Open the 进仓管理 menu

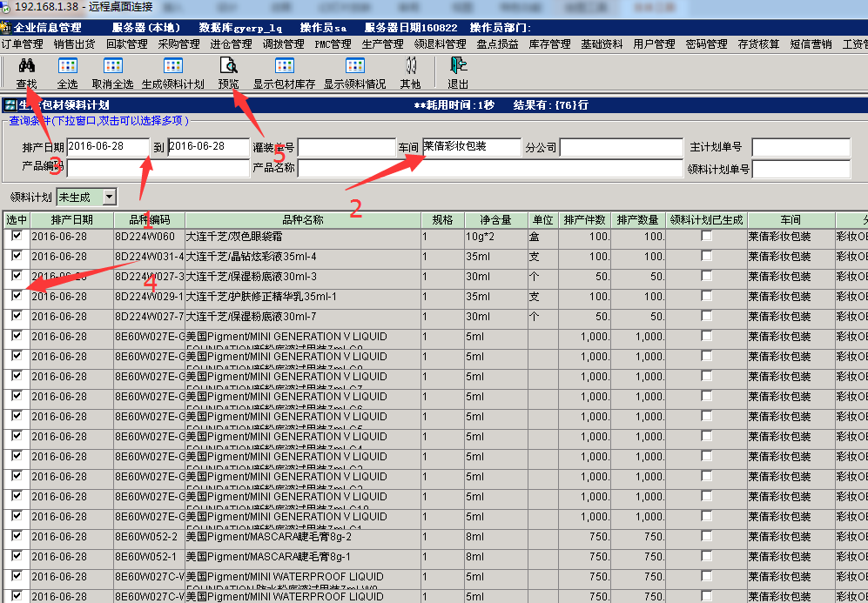pyautogui.click(x=231, y=44)
